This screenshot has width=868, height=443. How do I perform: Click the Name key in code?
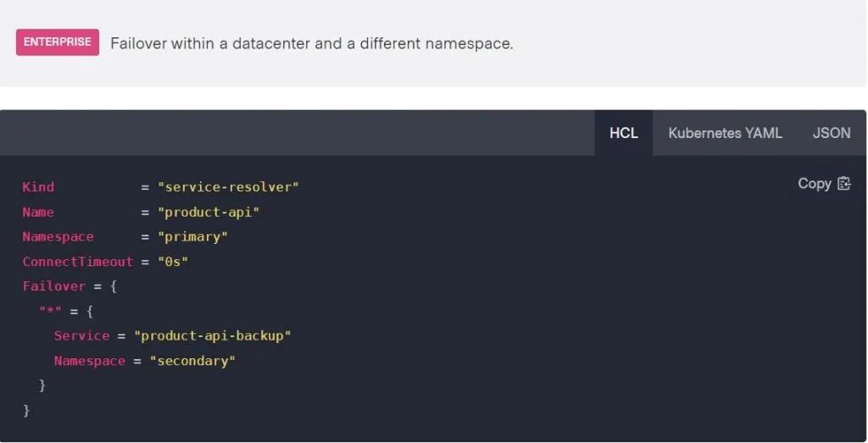(38, 212)
